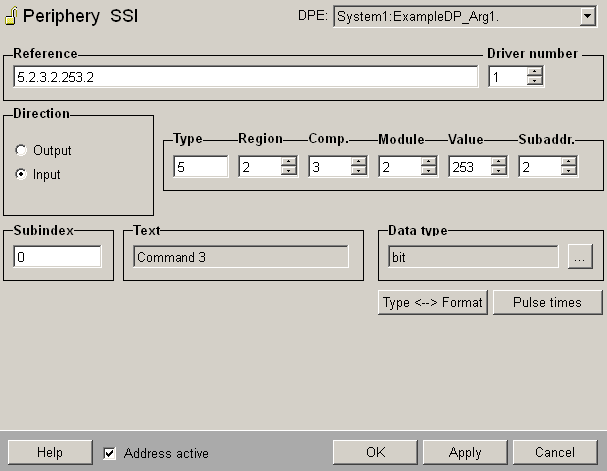Image resolution: width=607 pixels, height=471 pixels.
Task: Increase the Driver number spinner
Action: click(x=535, y=72)
